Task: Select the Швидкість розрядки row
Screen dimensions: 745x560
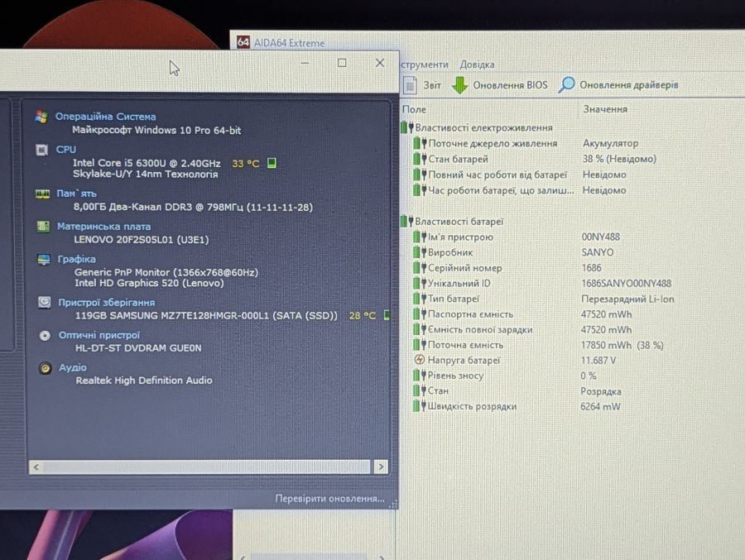Action: click(x=517, y=407)
